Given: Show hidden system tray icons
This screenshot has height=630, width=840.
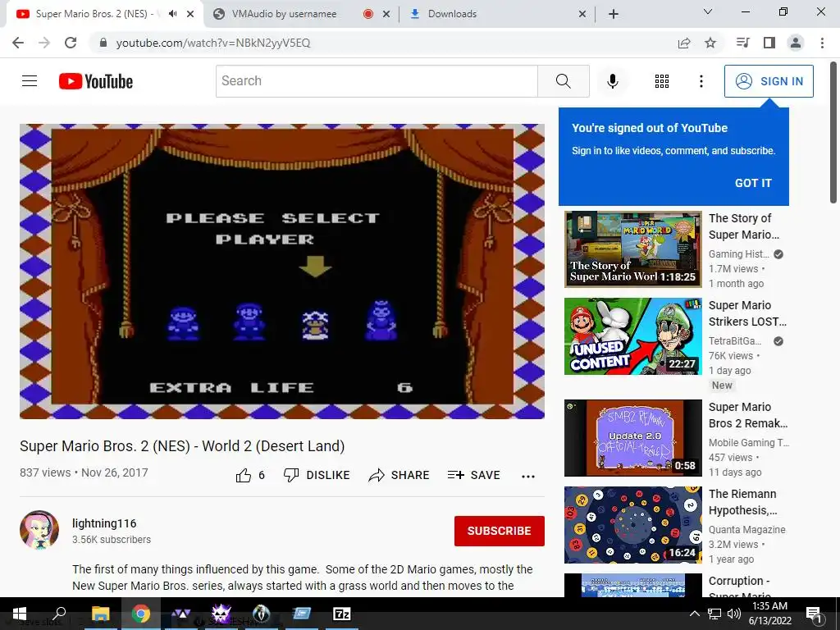Looking at the screenshot, I should (694, 614).
